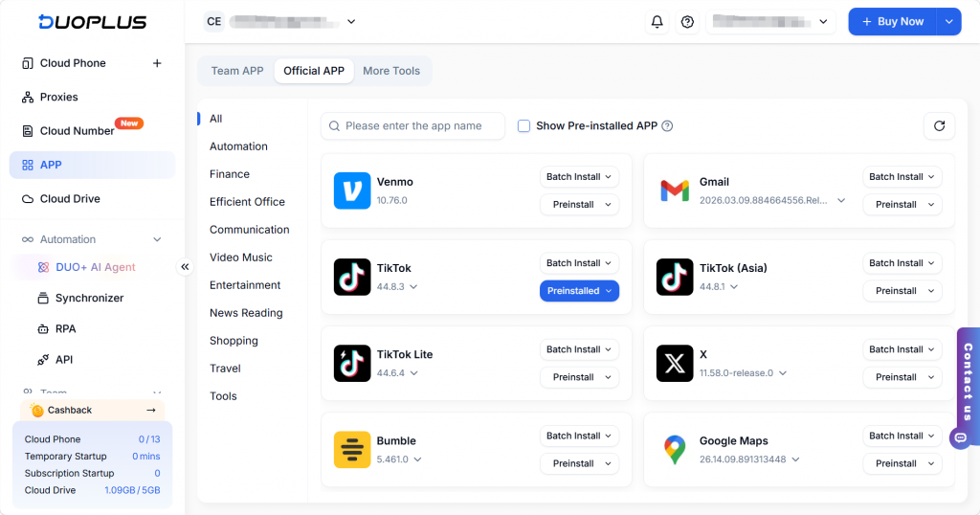This screenshot has height=515, width=980.
Task: Click the Gmail app icon
Action: pyautogui.click(x=675, y=190)
